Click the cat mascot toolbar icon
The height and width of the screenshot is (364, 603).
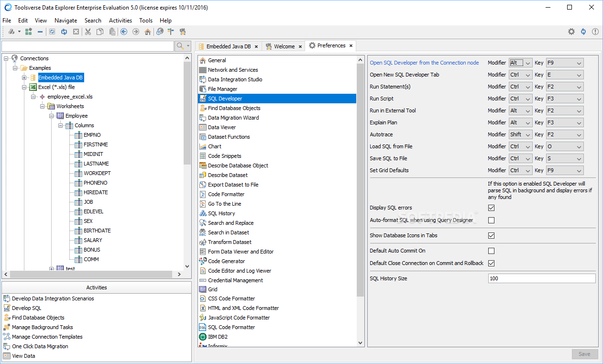pyautogui.click(x=183, y=32)
